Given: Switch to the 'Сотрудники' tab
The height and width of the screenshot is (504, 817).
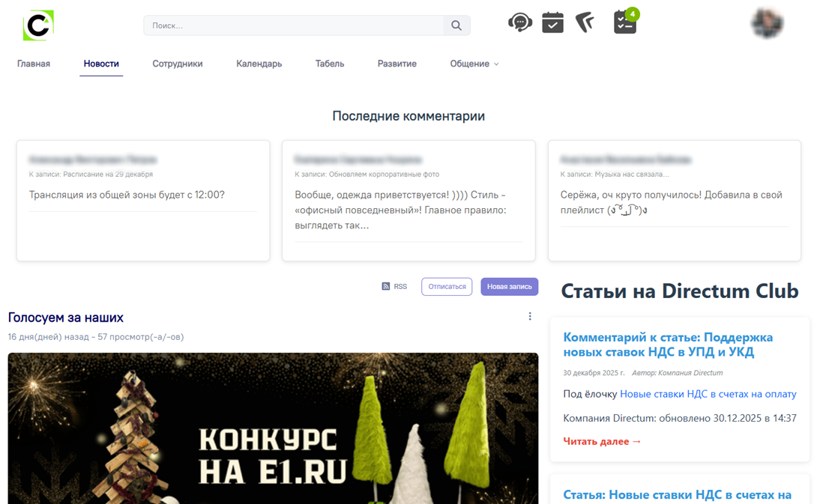Looking at the screenshot, I should point(178,64).
